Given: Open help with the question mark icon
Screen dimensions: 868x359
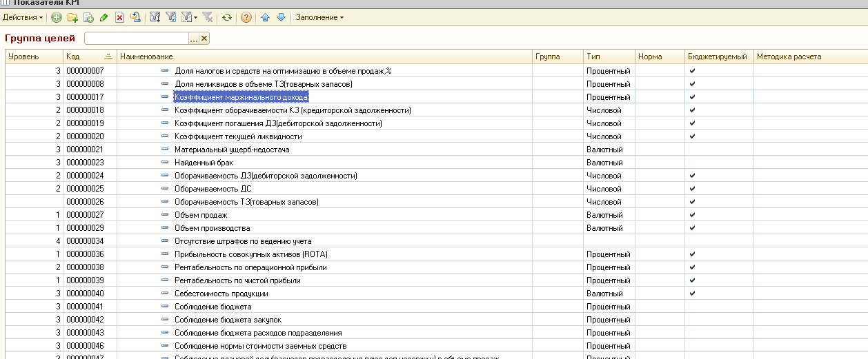Looking at the screenshot, I should pos(246,17).
